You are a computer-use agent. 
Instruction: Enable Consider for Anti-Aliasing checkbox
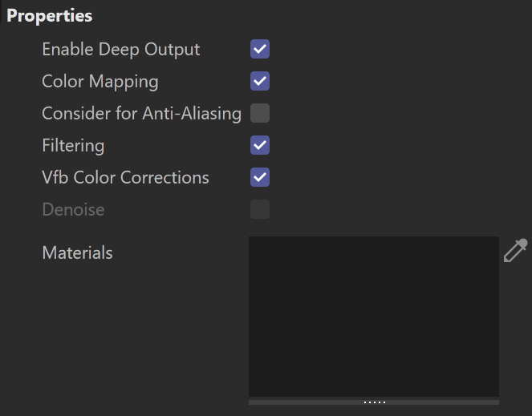[260, 113]
